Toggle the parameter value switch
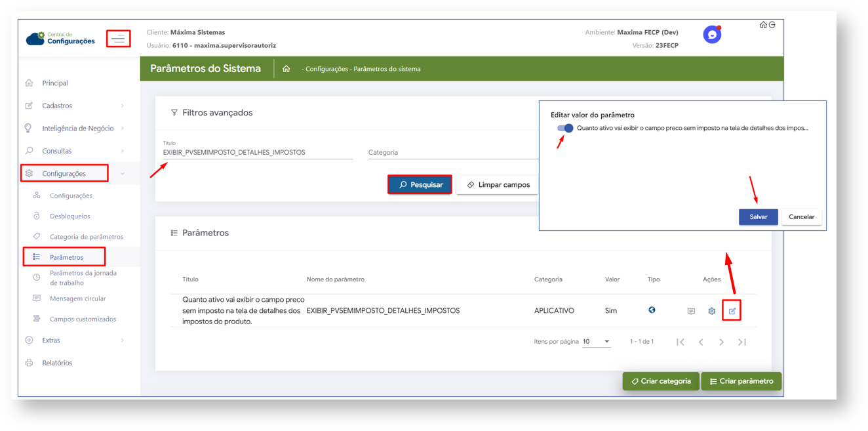The width and height of the screenshot is (868, 431). pyautogui.click(x=565, y=129)
